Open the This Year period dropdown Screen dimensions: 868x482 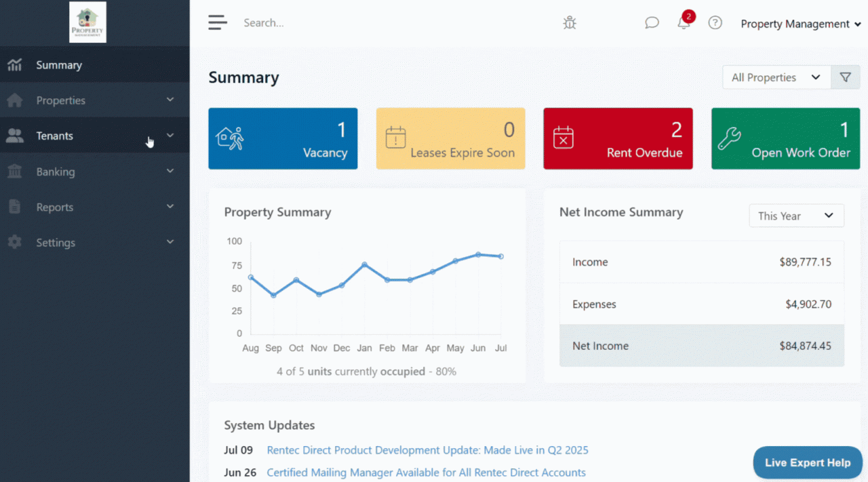(x=796, y=216)
